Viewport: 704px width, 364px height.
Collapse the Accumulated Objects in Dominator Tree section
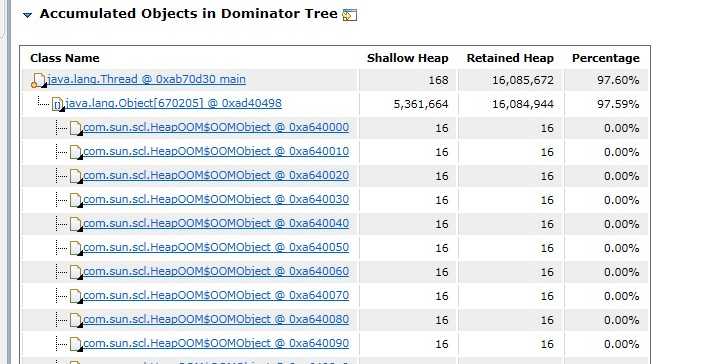27,15
